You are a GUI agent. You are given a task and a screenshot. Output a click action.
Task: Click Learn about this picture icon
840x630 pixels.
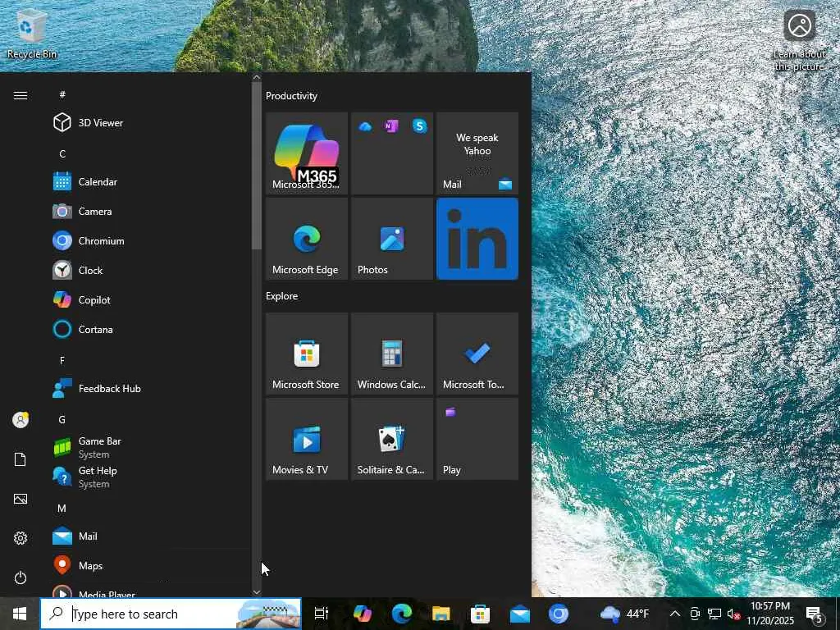click(x=799, y=40)
